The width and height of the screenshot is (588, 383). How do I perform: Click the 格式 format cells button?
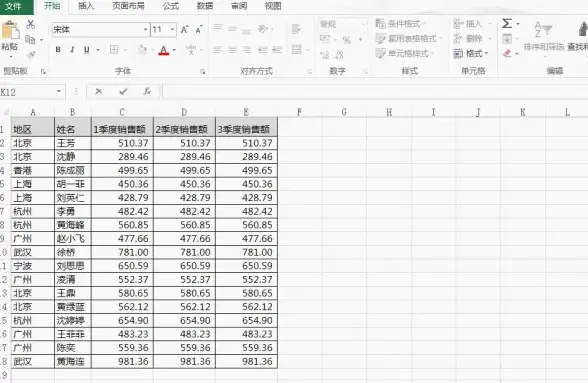tap(471, 54)
